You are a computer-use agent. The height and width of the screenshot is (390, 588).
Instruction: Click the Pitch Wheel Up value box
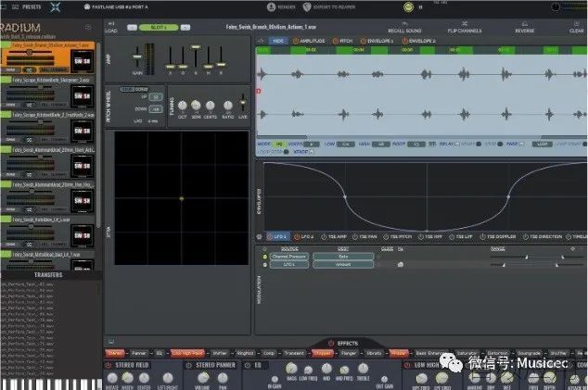click(x=156, y=97)
